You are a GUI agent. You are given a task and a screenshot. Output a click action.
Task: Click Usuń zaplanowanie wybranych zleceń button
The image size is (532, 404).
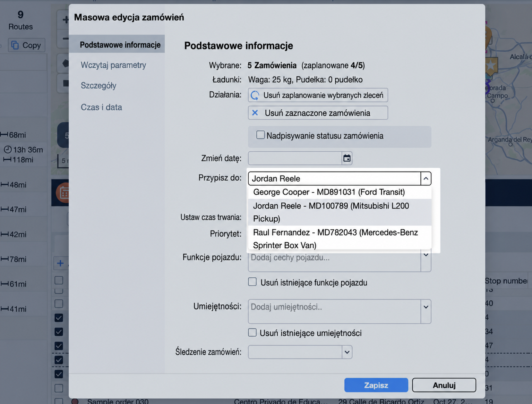(318, 95)
